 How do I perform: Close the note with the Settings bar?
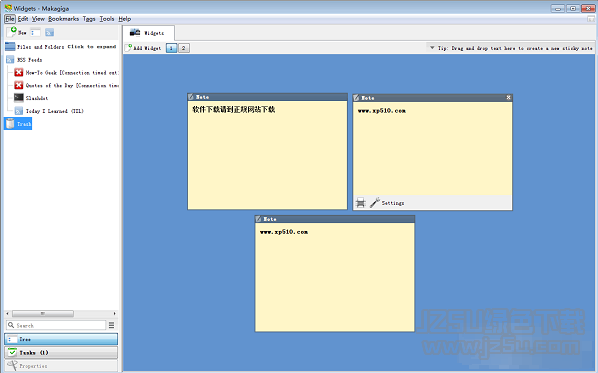point(508,98)
